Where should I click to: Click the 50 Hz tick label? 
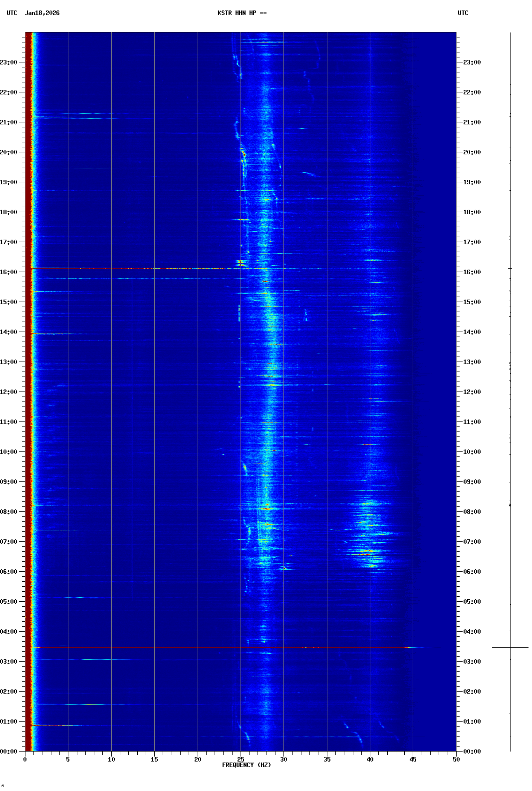pos(456,759)
